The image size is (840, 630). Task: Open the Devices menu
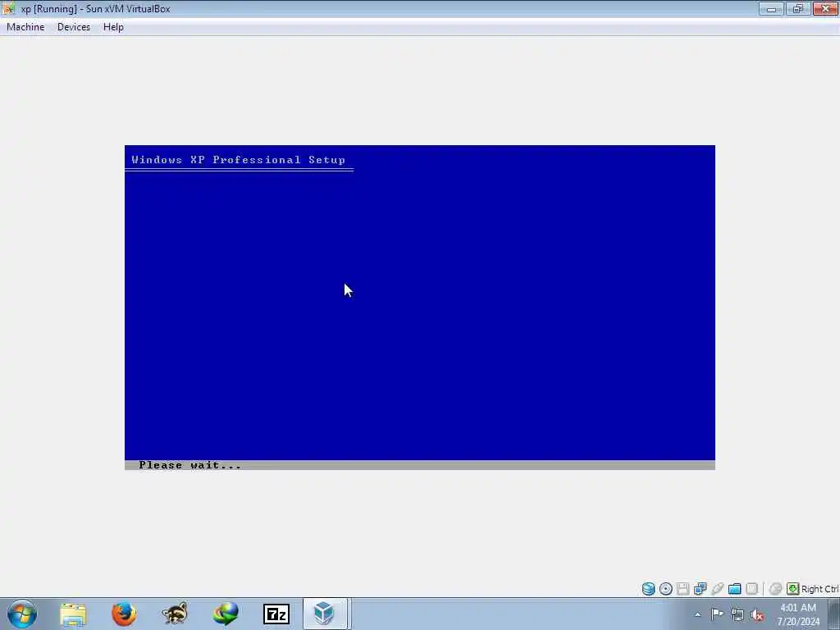(73, 27)
